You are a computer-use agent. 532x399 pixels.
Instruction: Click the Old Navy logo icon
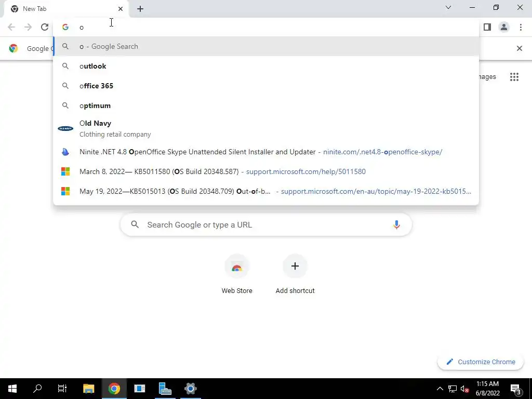coord(65,129)
